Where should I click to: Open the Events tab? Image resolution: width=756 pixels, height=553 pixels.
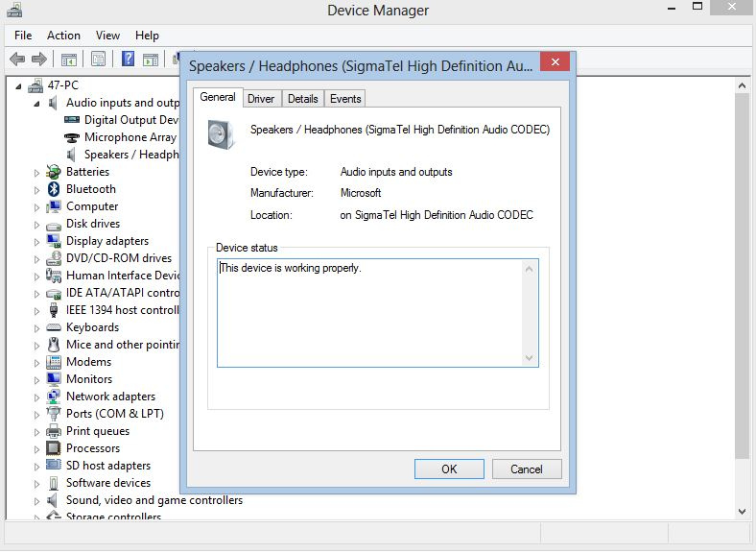pos(345,99)
